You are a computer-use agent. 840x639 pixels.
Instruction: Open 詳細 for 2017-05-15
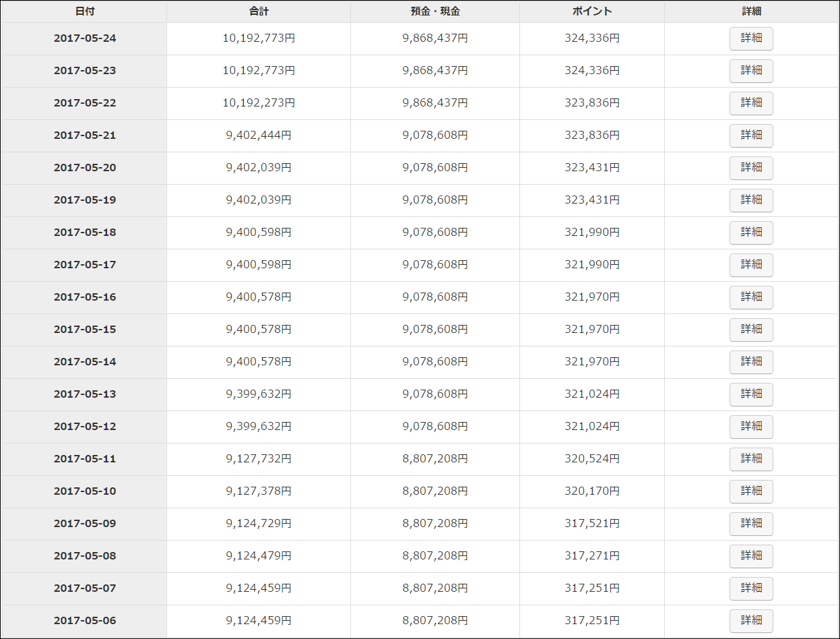[751, 330]
